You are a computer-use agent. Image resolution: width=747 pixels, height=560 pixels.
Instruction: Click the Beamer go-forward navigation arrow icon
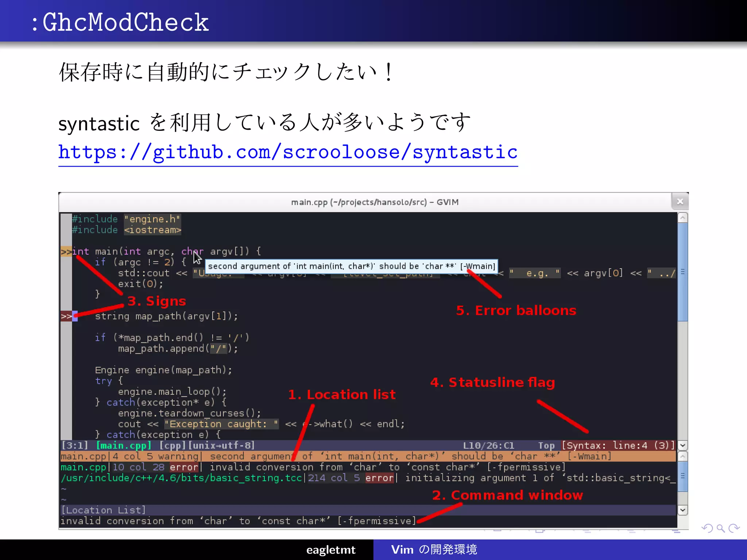click(734, 528)
